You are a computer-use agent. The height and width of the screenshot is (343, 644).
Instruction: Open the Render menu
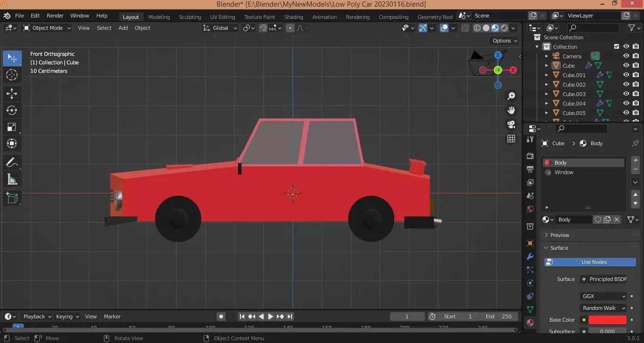pyautogui.click(x=55, y=16)
